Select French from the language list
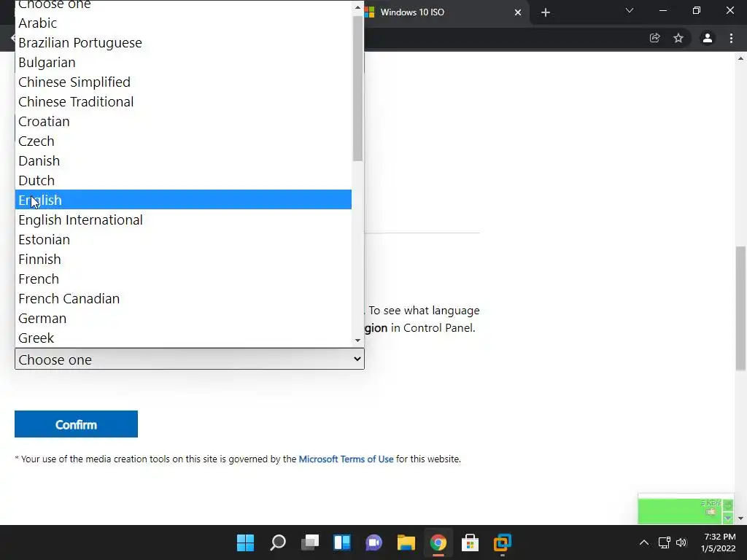Image resolution: width=747 pixels, height=560 pixels. [183, 279]
